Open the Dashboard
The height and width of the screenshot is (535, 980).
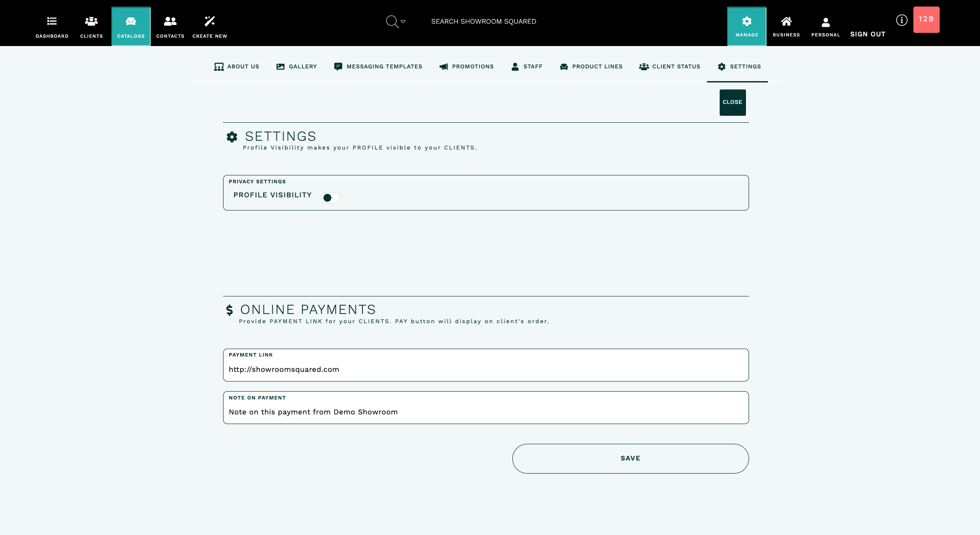[x=52, y=26]
